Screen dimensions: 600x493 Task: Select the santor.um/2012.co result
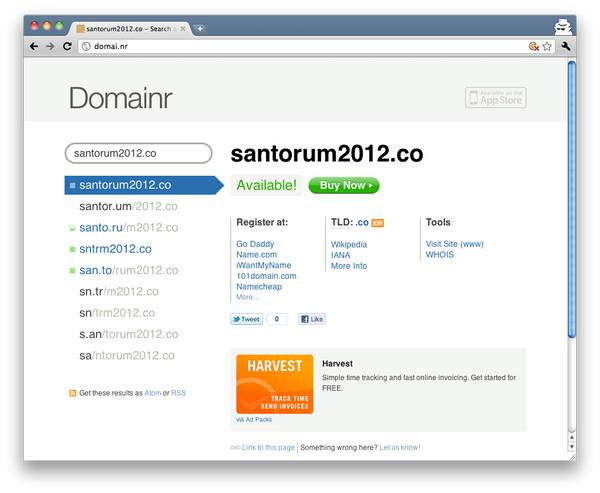click(x=128, y=206)
